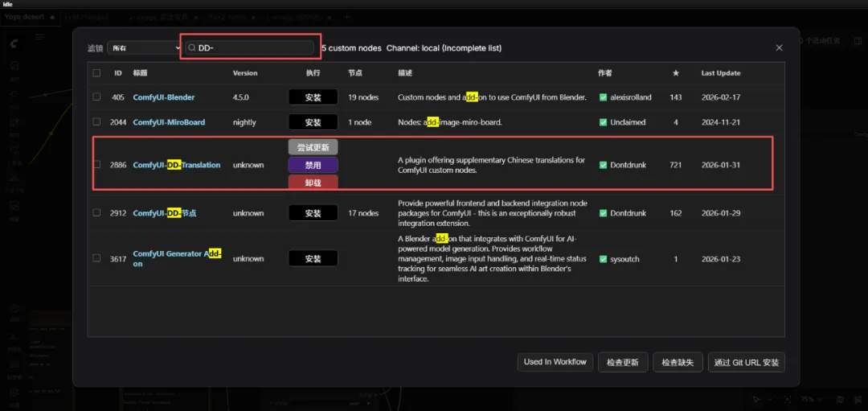Toggle the minimap icon in the bottom canvas toolbar
Image resolution: width=868 pixels, height=411 pixels.
tap(840, 400)
